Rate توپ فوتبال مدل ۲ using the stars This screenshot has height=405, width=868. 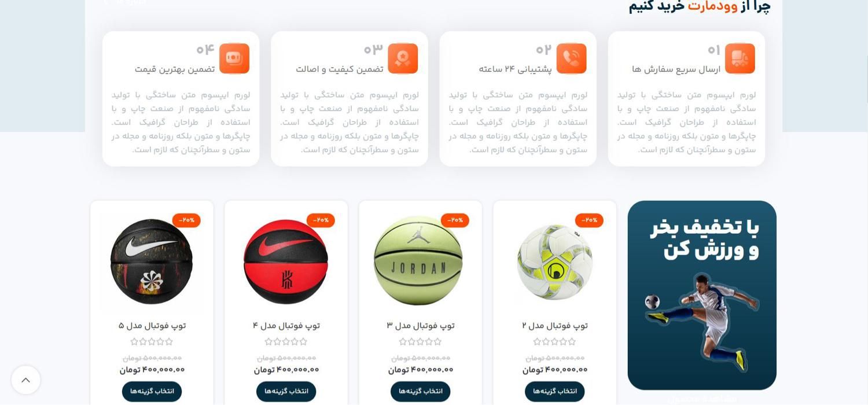pyautogui.click(x=555, y=342)
